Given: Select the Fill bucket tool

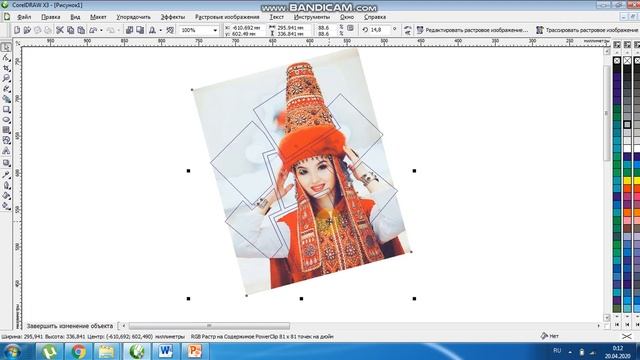Looking at the screenshot, I should [x=6, y=196].
